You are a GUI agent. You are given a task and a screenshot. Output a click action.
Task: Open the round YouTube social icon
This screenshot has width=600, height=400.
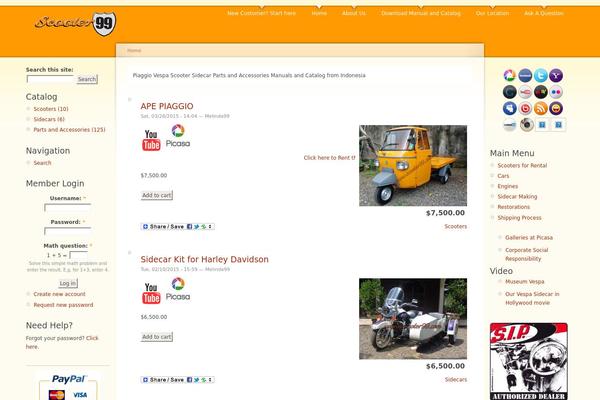pos(525,92)
